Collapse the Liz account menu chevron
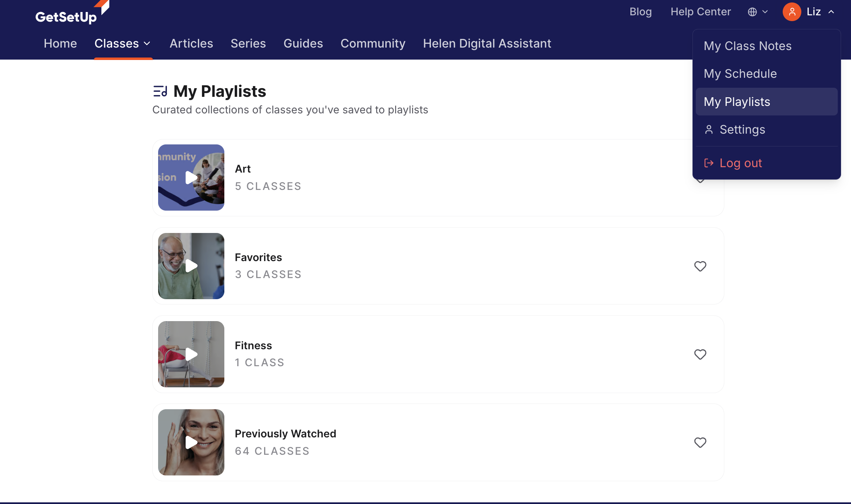This screenshot has height=504, width=851. tap(831, 12)
